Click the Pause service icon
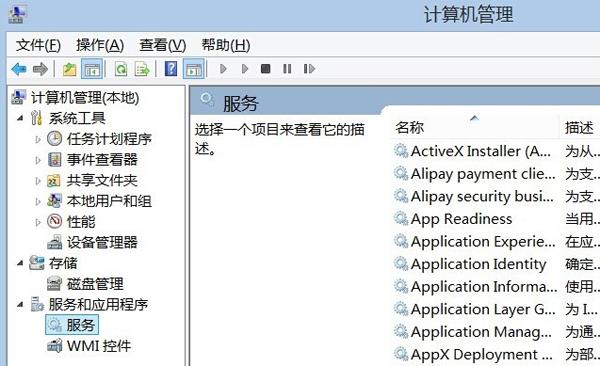The image size is (600, 366). (287, 69)
